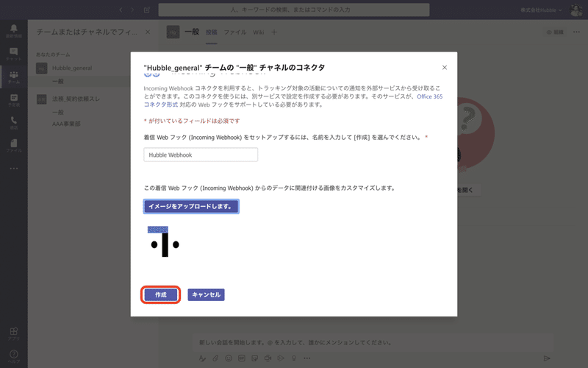588x368 pixels.
Task: Open the Calls phone icon in sidebar
Action: coord(14,123)
